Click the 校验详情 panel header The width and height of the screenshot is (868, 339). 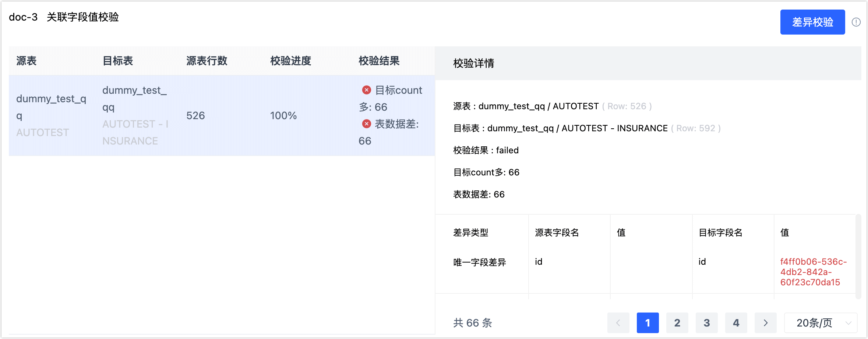pyautogui.click(x=473, y=64)
